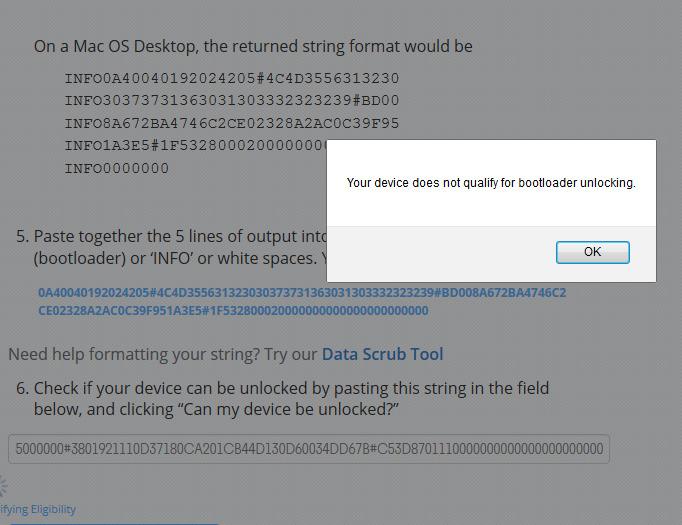Click the first blue example string line
The width and height of the screenshot is (682, 525).
click(301, 293)
